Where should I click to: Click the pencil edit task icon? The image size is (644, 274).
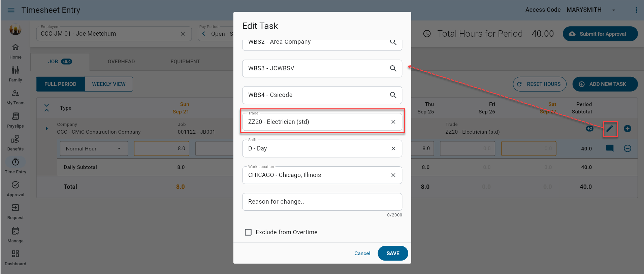(x=610, y=129)
